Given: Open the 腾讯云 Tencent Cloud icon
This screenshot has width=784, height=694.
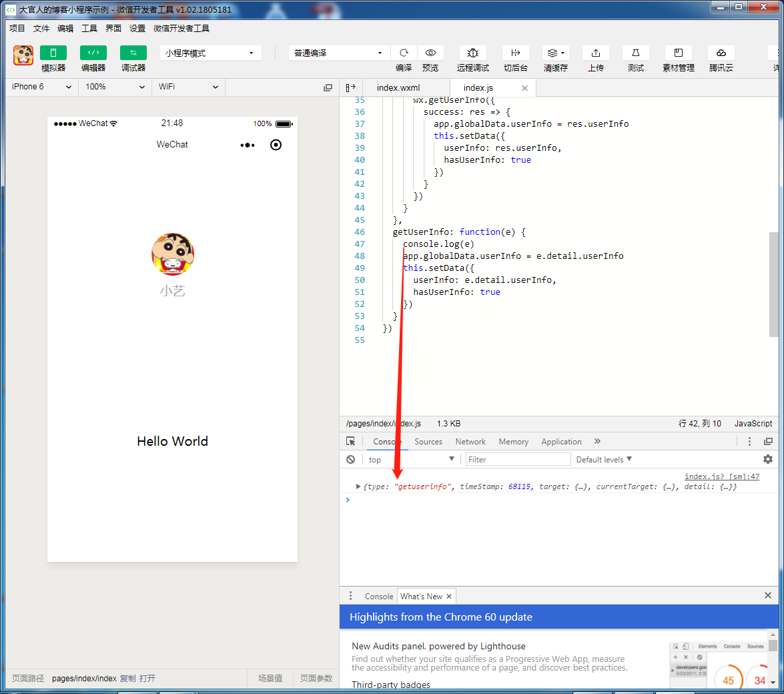Looking at the screenshot, I should click(721, 53).
